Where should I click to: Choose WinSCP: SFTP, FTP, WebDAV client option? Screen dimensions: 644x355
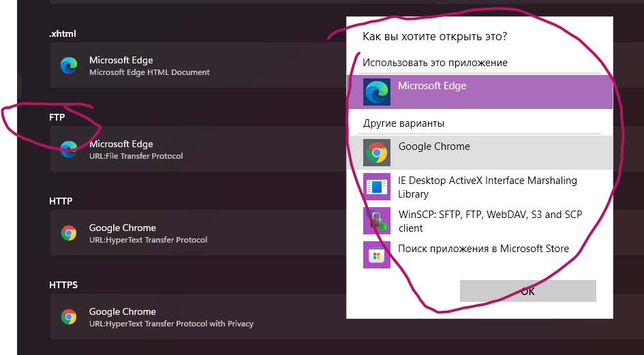click(480, 221)
